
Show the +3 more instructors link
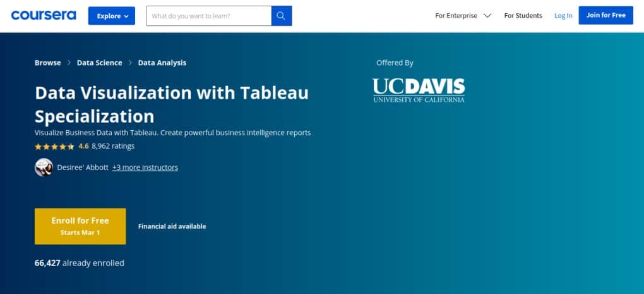point(145,168)
